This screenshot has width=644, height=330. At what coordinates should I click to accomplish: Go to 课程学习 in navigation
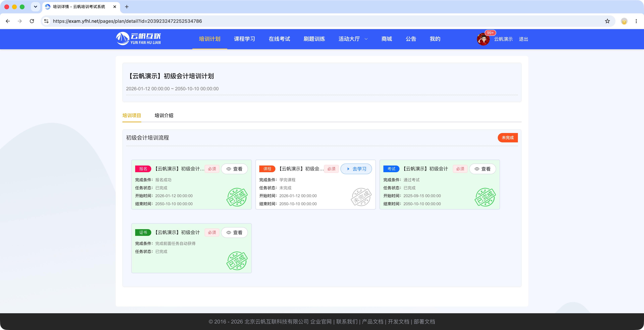click(x=244, y=39)
